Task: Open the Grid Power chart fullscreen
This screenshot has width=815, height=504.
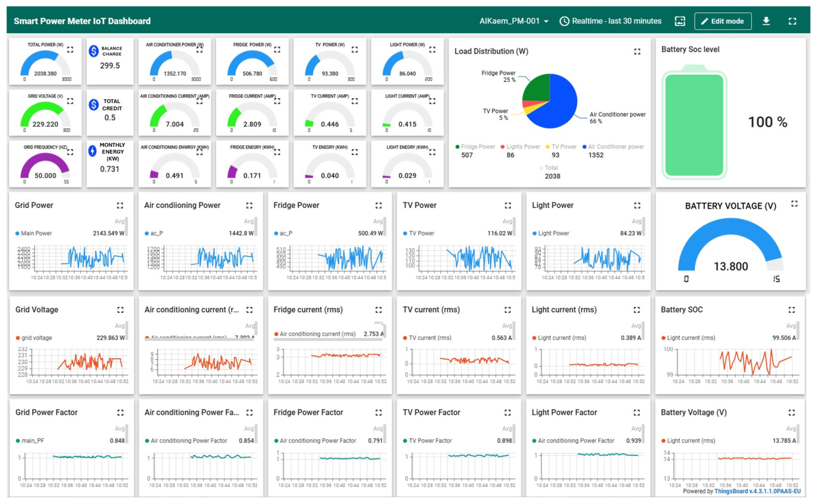Action: pos(120,205)
